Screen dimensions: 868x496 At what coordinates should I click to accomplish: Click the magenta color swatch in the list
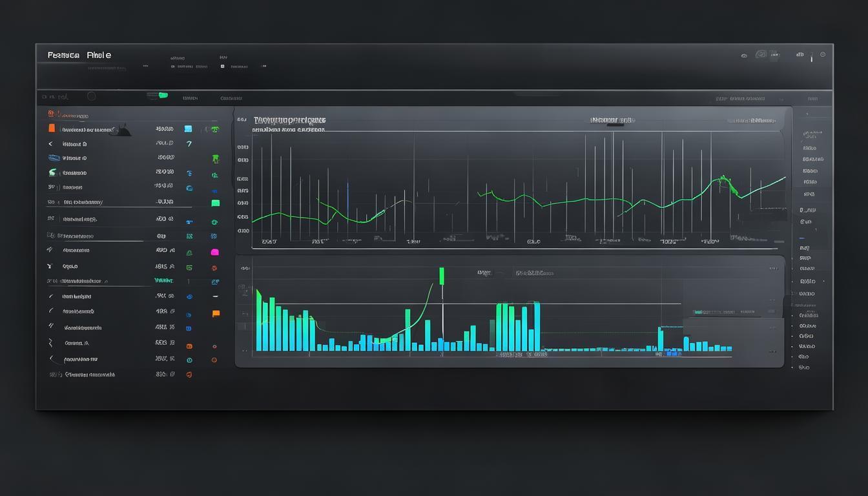coord(215,252)
